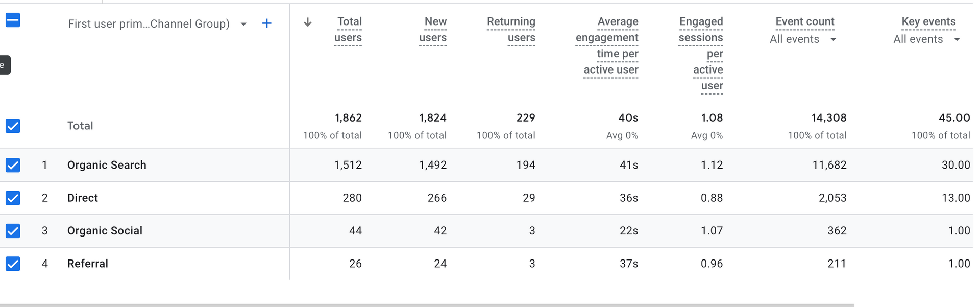Click the Engaged sessions per active user header

tap(701, 54)
